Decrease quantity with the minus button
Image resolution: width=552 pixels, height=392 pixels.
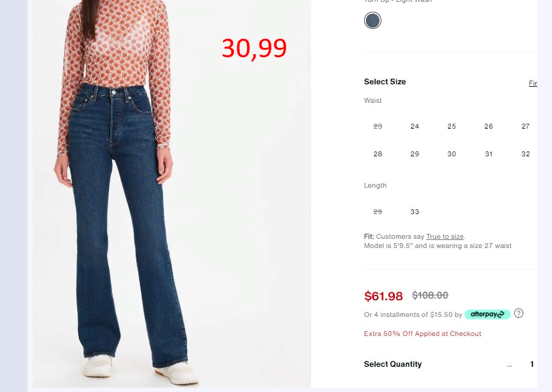pos(509,366)
